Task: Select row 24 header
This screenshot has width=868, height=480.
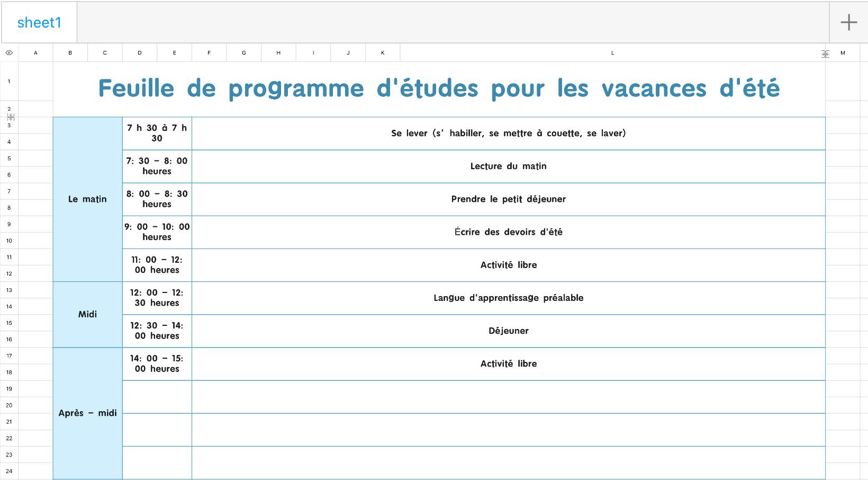Action: (x=9, y=471)
